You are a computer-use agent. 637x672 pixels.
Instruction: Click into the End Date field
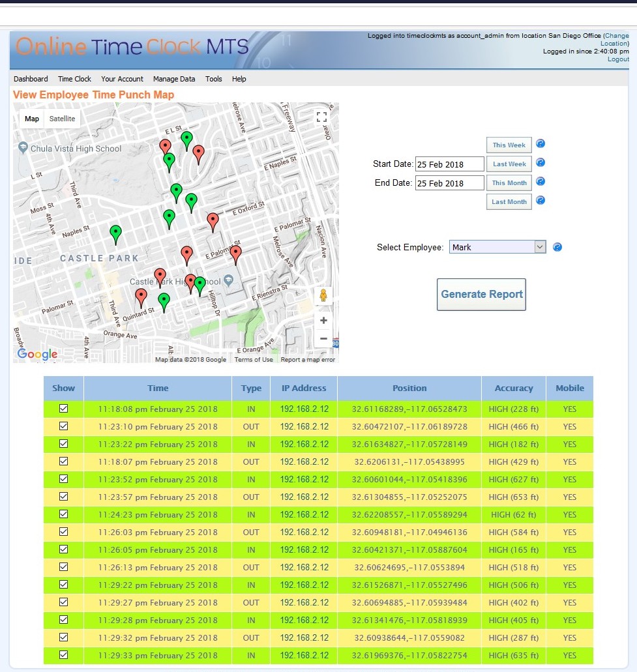point(450,183)
